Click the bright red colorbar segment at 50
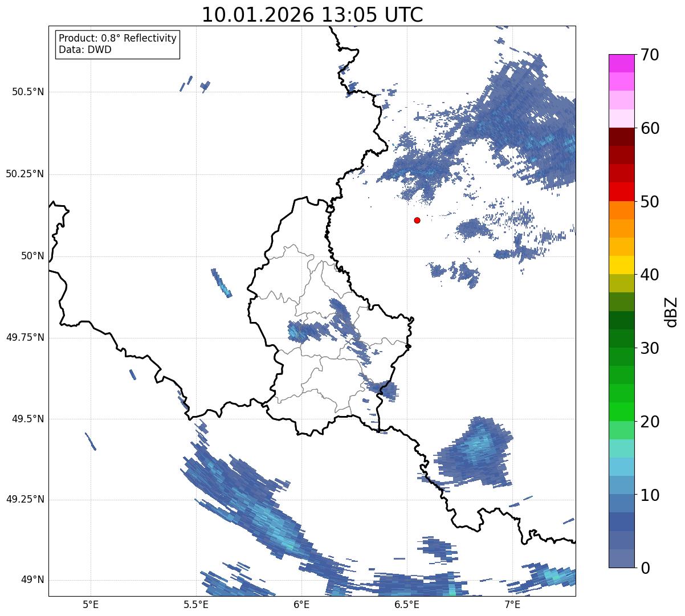This screenshot has width=685, height=616. (622, 192)
